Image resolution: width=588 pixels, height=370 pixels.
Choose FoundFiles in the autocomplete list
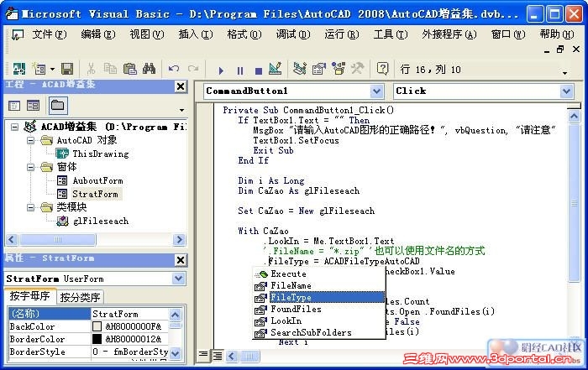296,310
